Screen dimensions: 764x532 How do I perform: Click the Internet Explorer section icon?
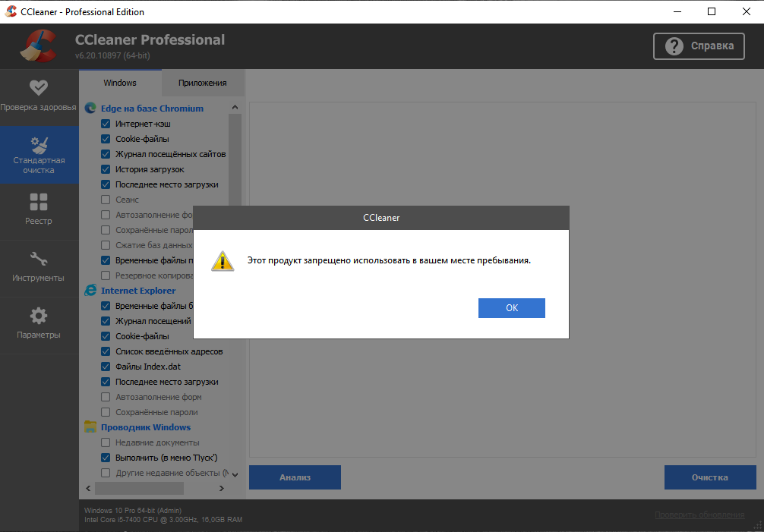pos(90,291)
